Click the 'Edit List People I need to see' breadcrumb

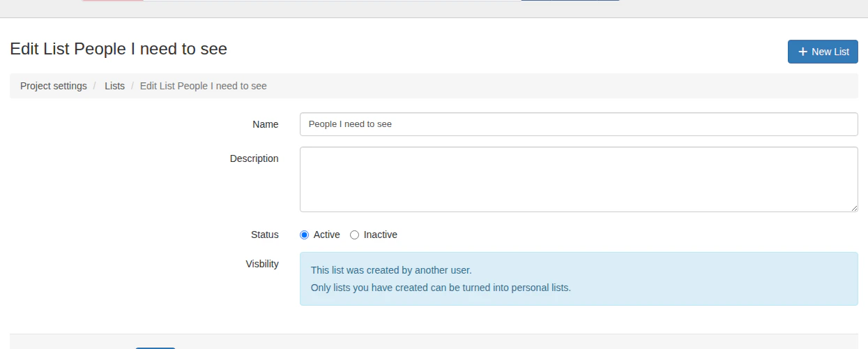point(204,86)
